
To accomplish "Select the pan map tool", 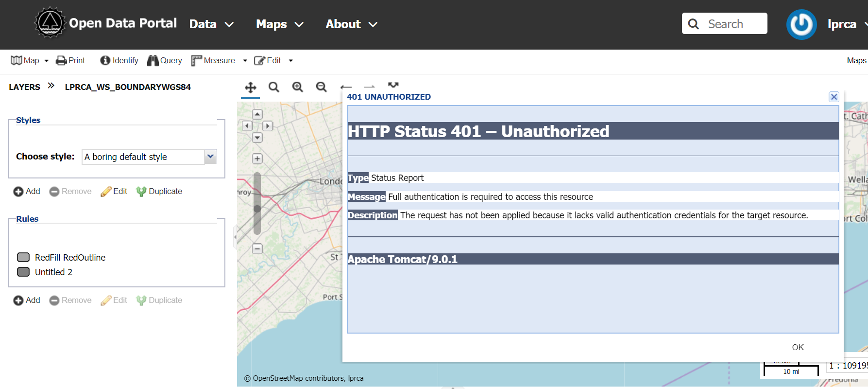I will click(251, 88).
